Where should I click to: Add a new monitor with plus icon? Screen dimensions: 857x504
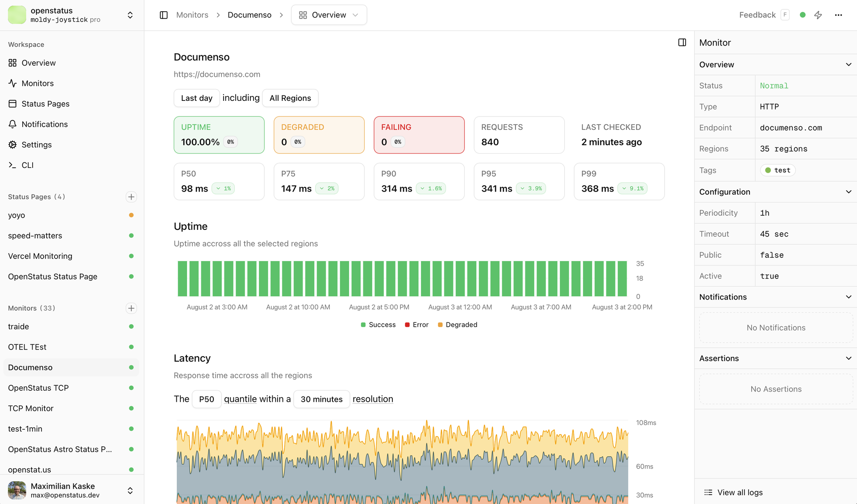coord(131,308)
